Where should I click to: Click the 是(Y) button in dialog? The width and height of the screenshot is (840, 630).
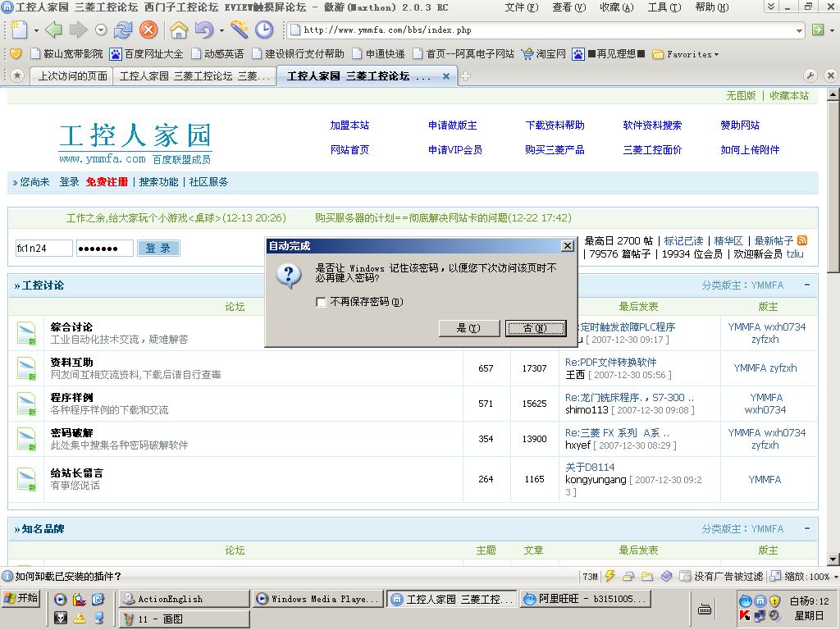(468, 328)
